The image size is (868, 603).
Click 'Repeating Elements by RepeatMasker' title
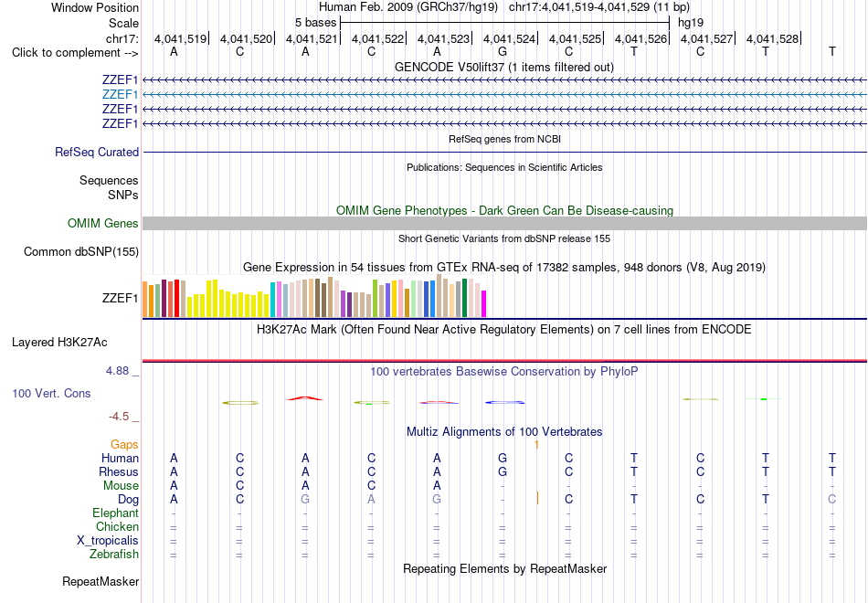(x=504, y=569)
